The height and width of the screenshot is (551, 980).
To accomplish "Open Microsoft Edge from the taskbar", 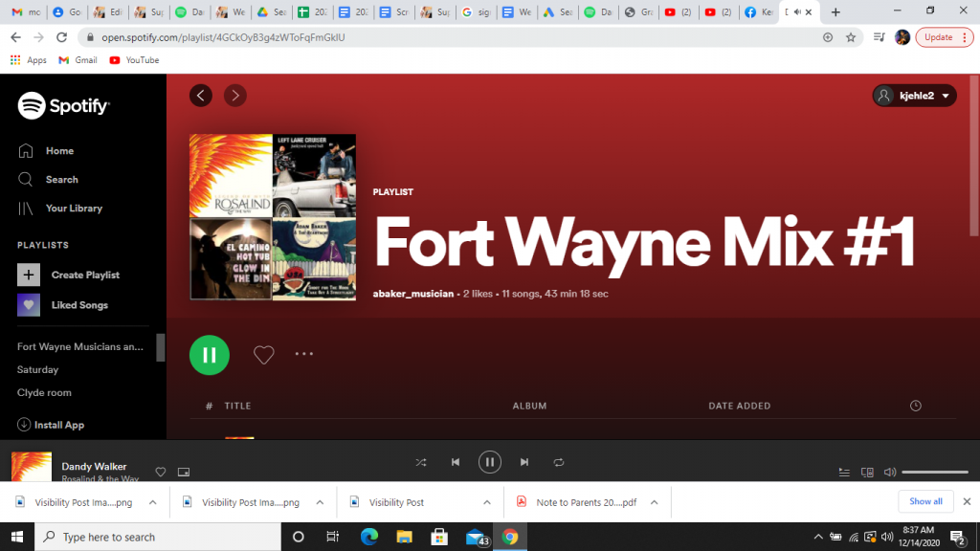I will [369, 537].
